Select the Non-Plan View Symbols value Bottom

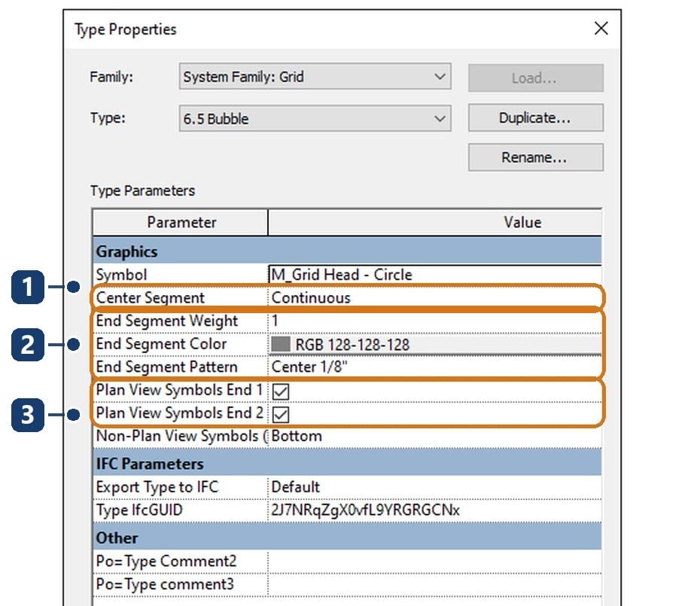click(435, 436)
